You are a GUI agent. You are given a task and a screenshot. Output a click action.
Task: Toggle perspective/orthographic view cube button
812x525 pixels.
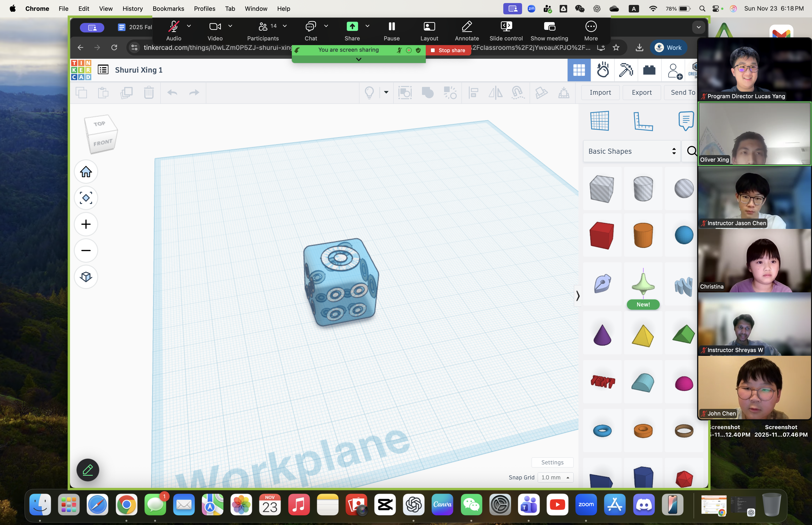[86, 277]
